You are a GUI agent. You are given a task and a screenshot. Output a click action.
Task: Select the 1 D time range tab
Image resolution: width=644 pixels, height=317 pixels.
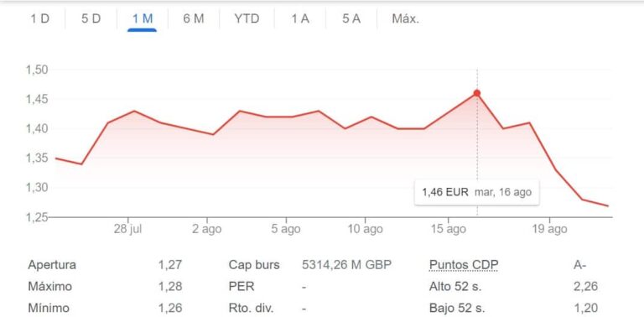click(40, 19)
